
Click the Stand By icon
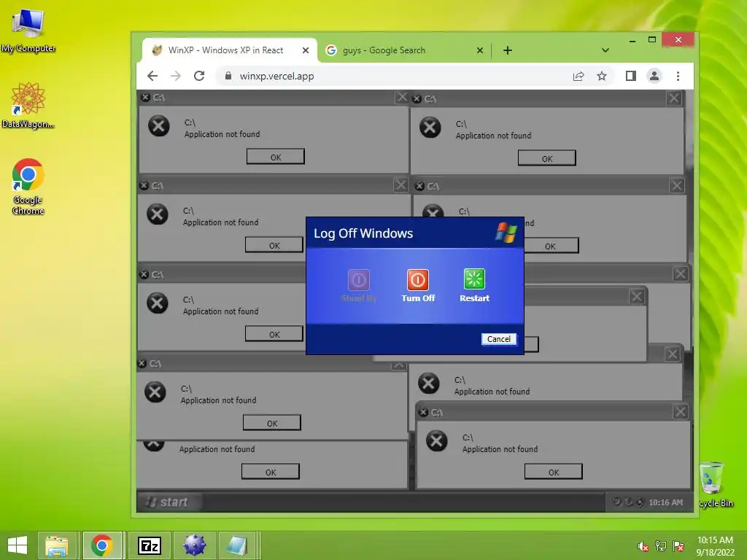[x=359, y=280]
